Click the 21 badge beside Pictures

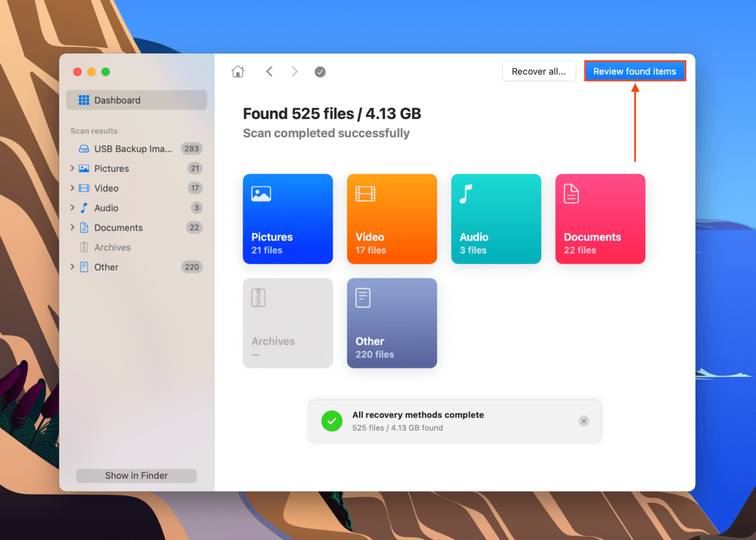195,168
